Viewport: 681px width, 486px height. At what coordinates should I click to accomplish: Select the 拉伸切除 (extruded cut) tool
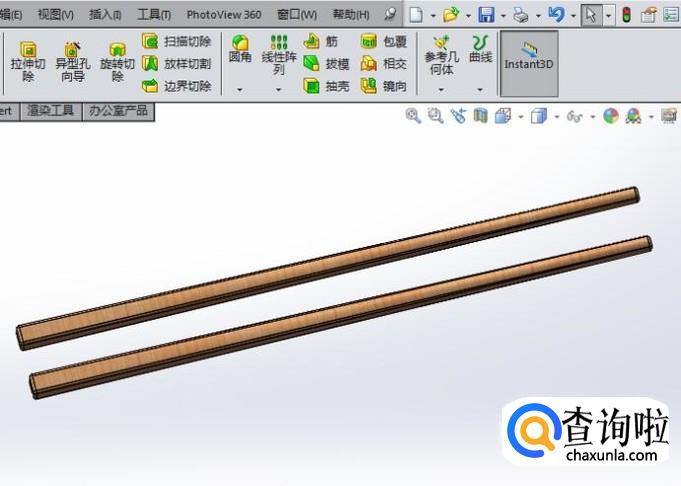click(x=28, y=61)
